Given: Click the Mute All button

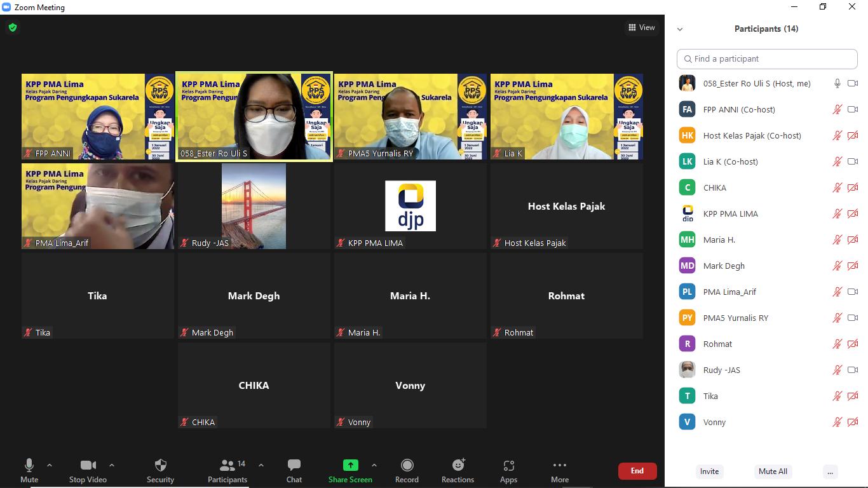Looking at the screenshot, I should coord(773,471).
